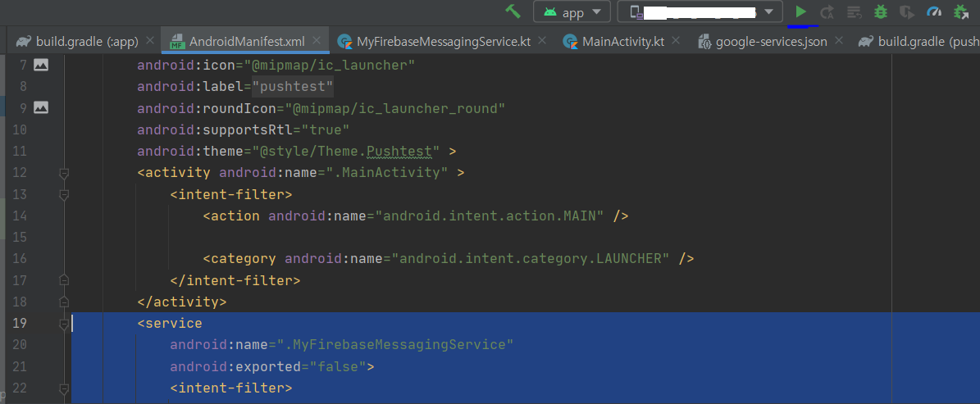Click line number 8 in the gutter
Screen dimensions: 980x404
[x=23, y=86]
